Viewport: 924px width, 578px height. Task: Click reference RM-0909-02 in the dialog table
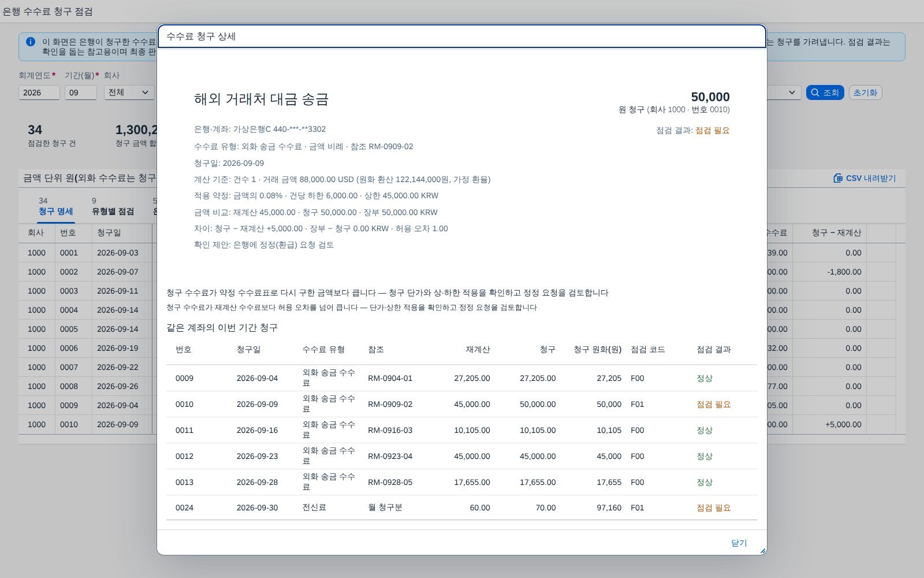[390, 404]
